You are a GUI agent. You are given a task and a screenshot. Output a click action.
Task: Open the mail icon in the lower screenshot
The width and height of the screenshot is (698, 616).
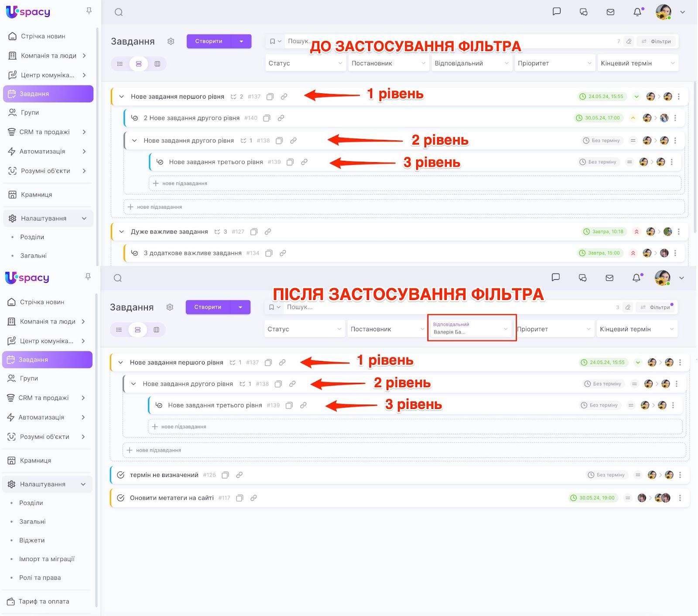609,278
